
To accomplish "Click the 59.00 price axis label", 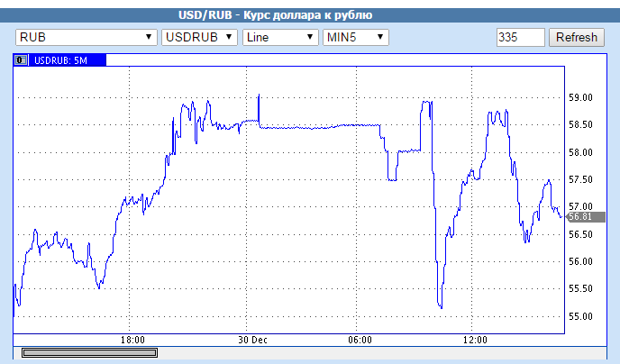I will pyautogui.click(x=580, y=97).
